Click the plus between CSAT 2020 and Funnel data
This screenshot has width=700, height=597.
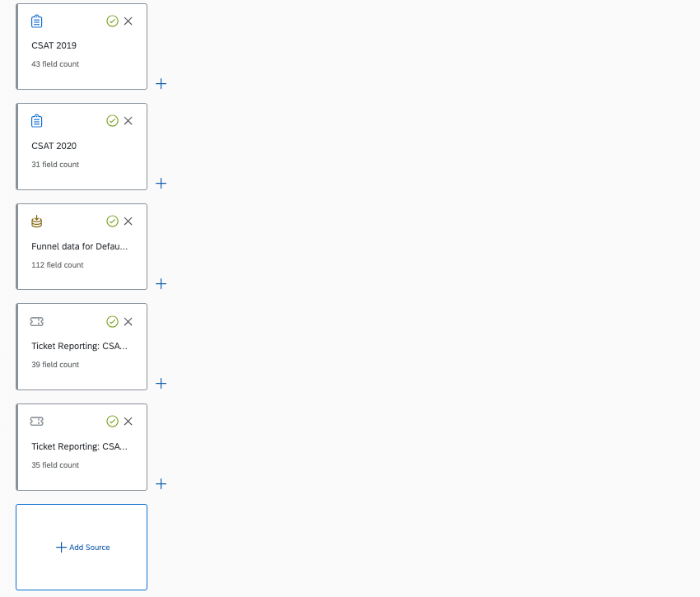[161, 184]
